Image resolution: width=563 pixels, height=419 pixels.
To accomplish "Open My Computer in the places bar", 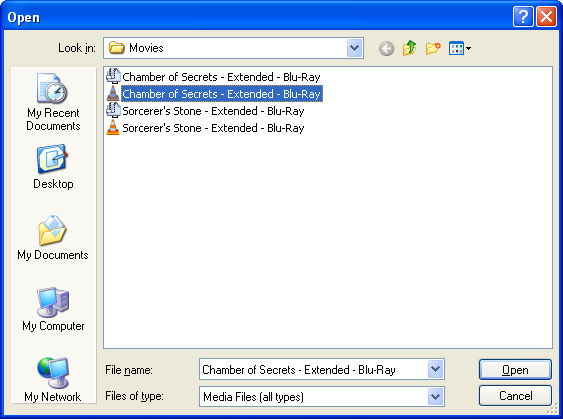I will 53,309.
